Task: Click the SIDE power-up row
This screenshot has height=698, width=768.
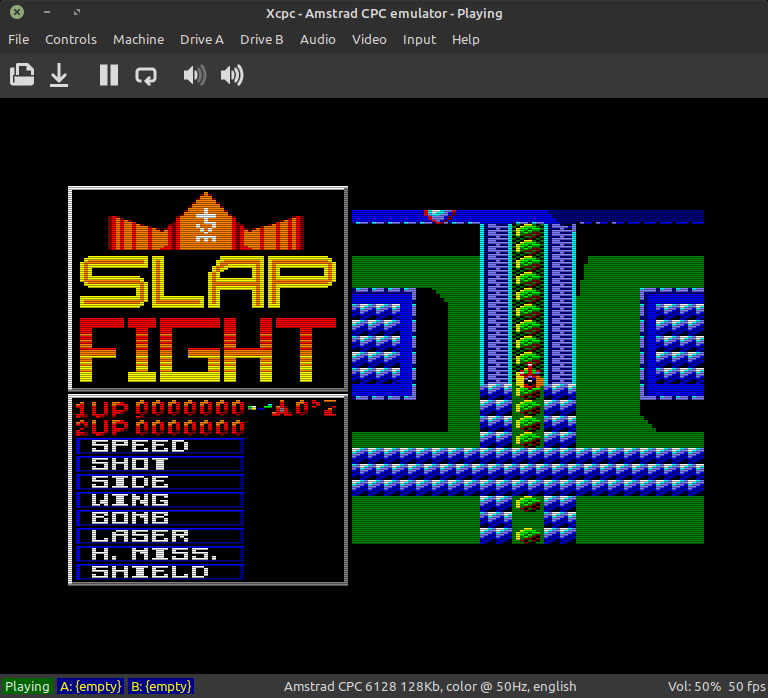Action: (160, 482)
